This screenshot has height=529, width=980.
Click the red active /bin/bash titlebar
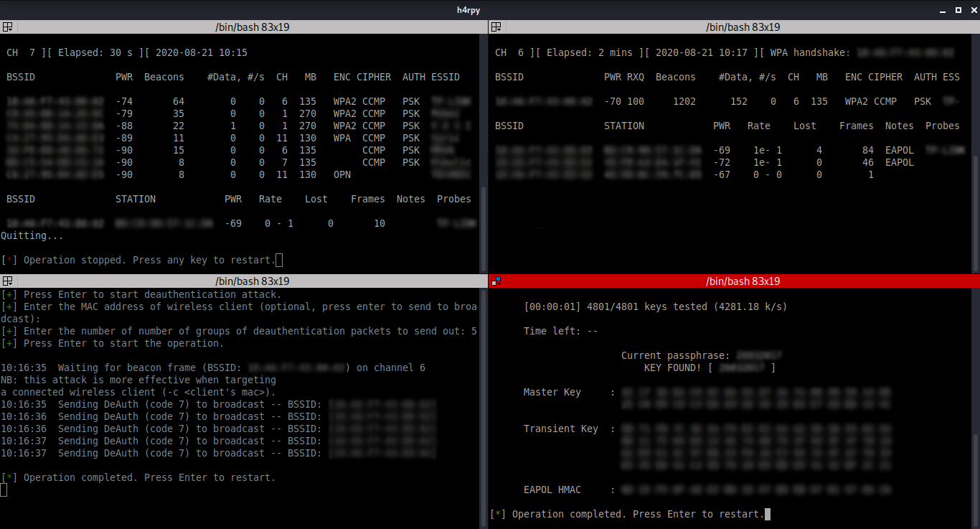[743, 281]
